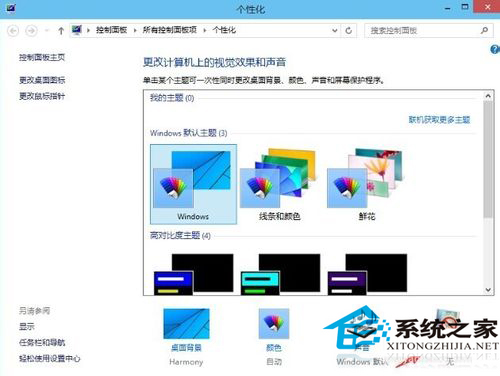Viewport: 500px width, 376px height.
Task: Maximize the 个性化 window
Action: pos(465,7)
